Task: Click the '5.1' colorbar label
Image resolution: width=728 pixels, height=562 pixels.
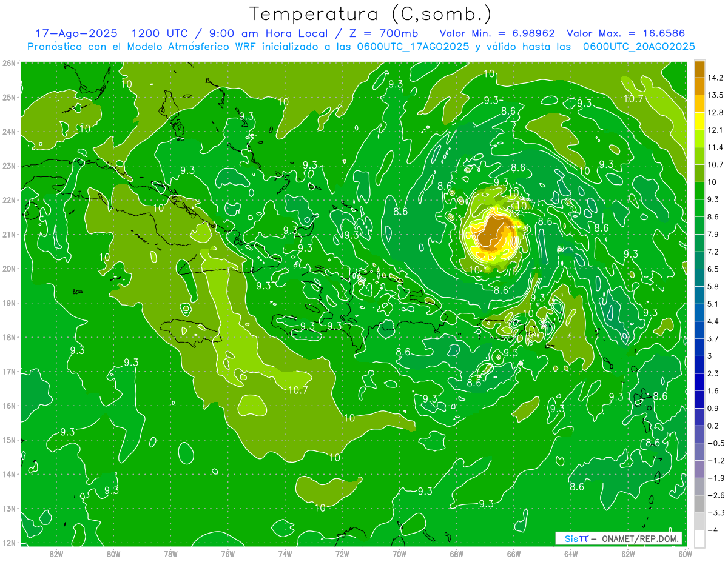Action: (x=714, y=304)
